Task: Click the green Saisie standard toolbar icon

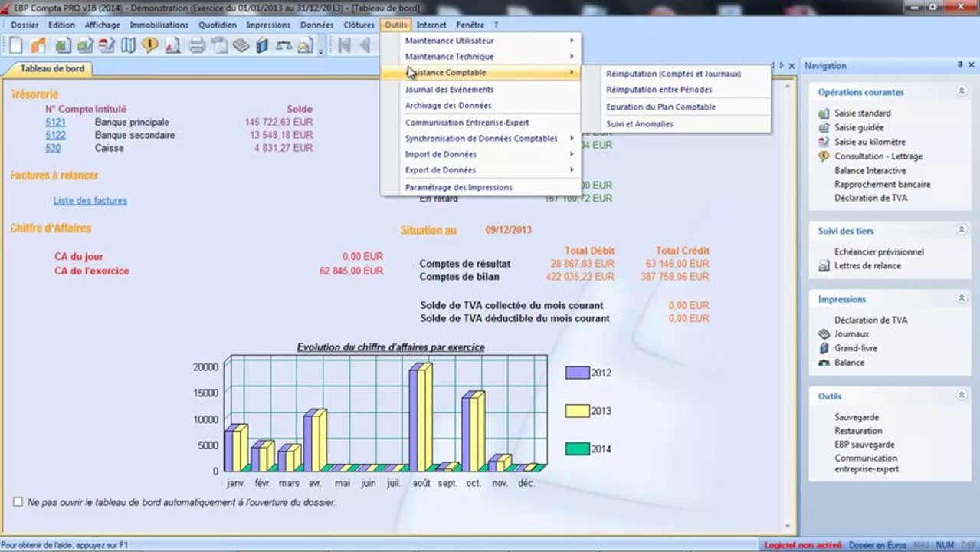Action: 62,45
